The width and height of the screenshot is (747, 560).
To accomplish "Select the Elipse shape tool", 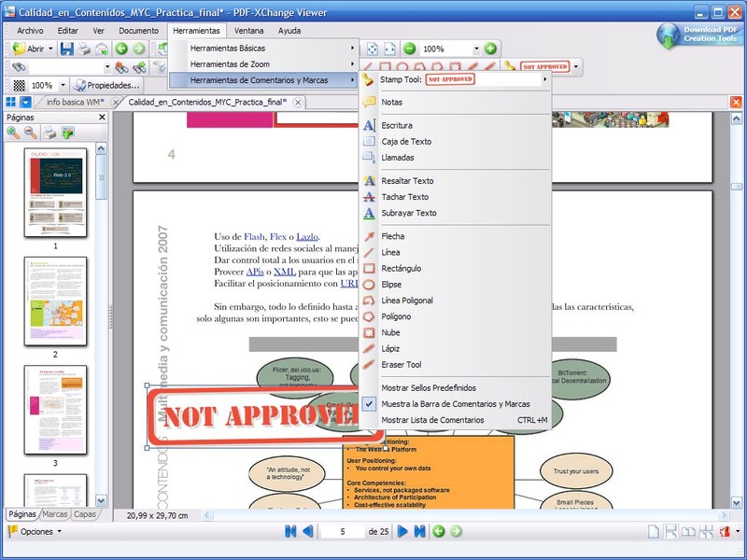I will pos(392,285).
